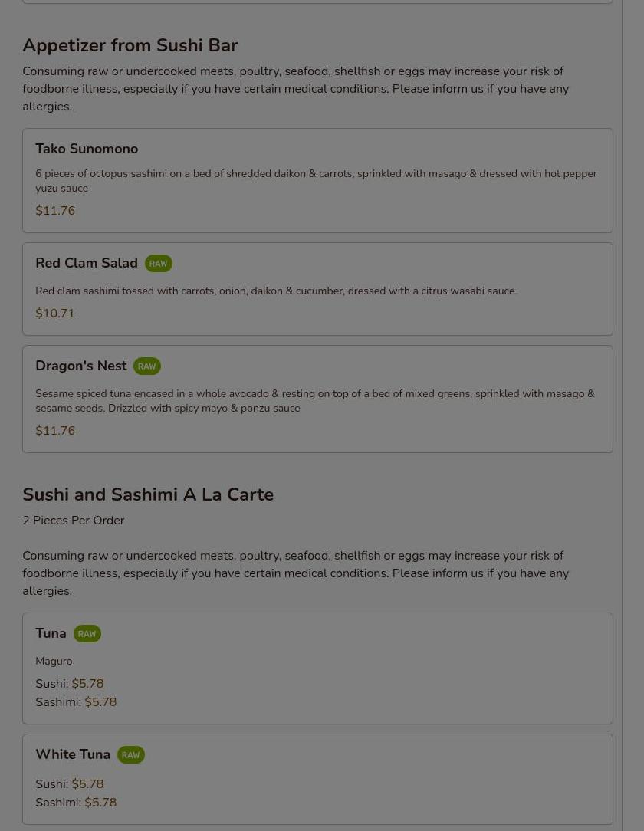Select the White Tuna item heading
The height and width of the screenshot is (831, 644).
[73, 754]
